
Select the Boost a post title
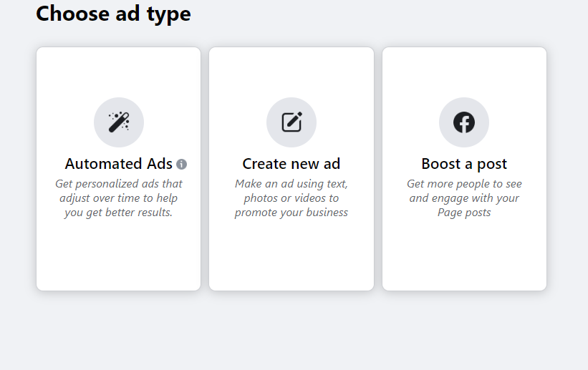point(464,164)
